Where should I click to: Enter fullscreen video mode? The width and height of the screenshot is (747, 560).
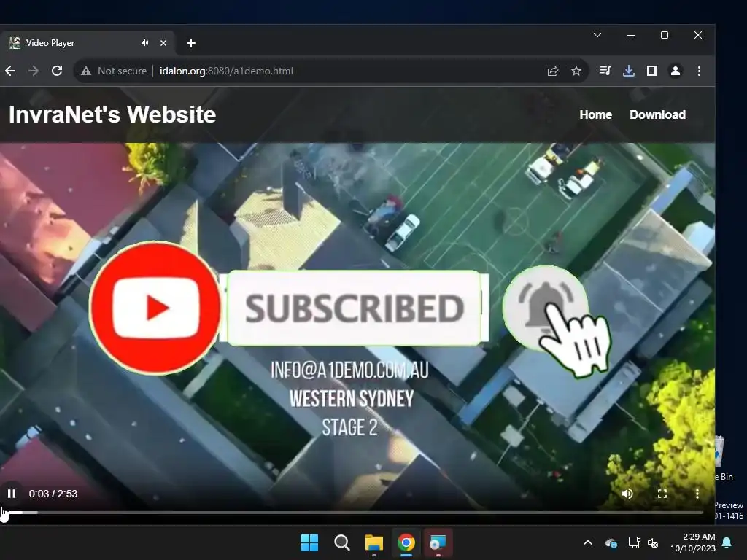(x=662, y=494)
